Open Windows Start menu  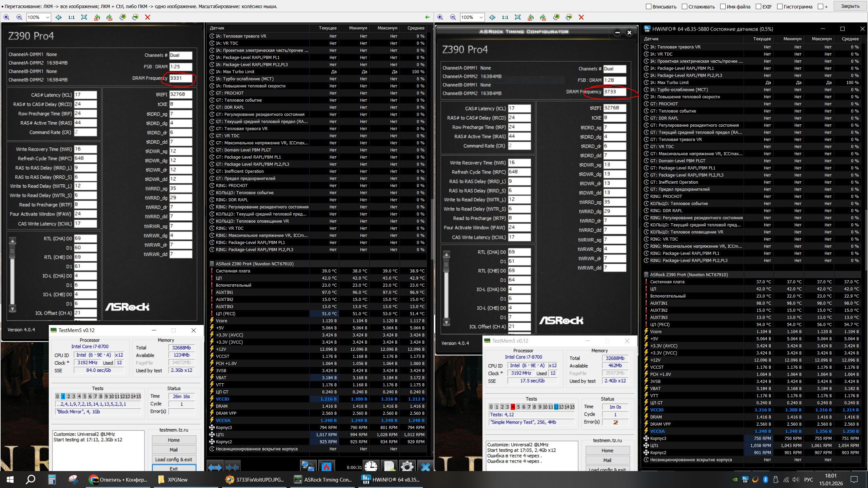(x=10, y=480)
